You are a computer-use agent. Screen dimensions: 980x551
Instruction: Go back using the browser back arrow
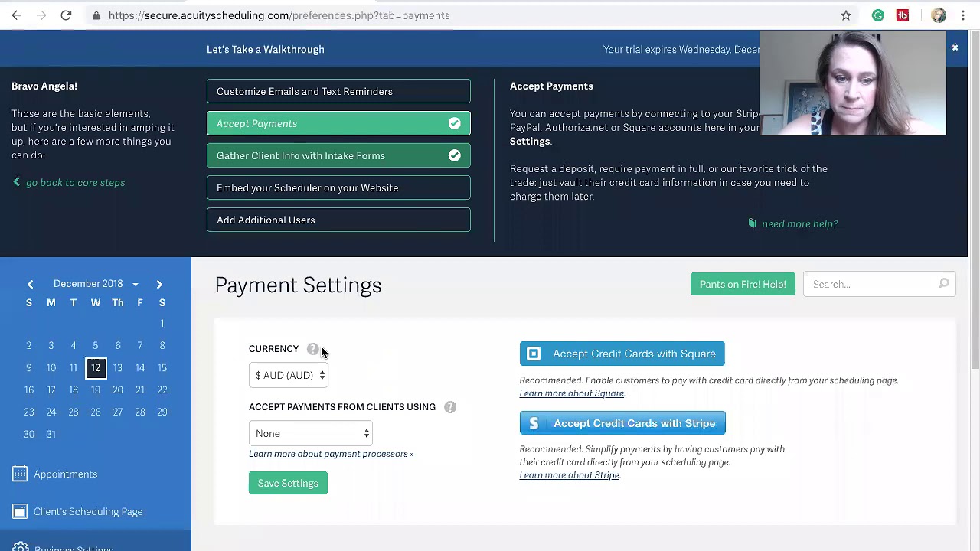pos(17,15)
